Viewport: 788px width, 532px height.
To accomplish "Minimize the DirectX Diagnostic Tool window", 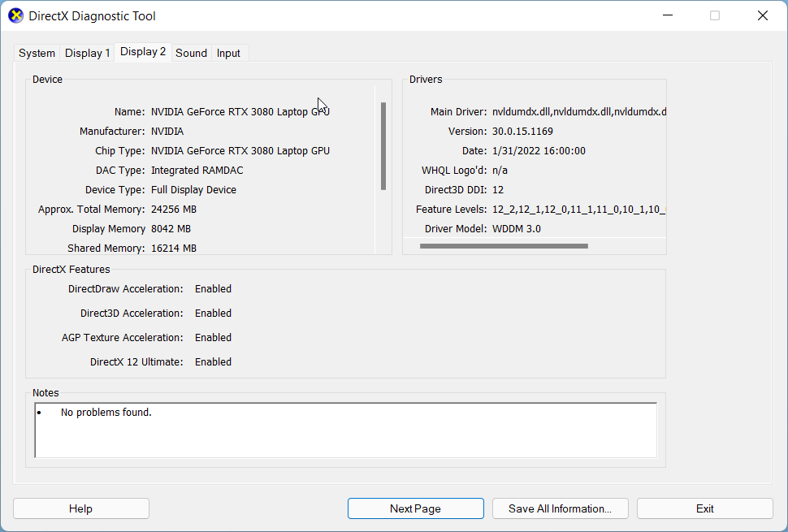I will click(667, 15).
